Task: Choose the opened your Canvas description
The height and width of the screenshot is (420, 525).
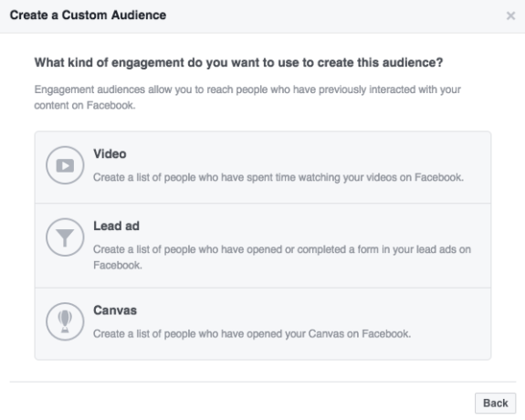Action: pyautogui.click(x=252, y=334)
